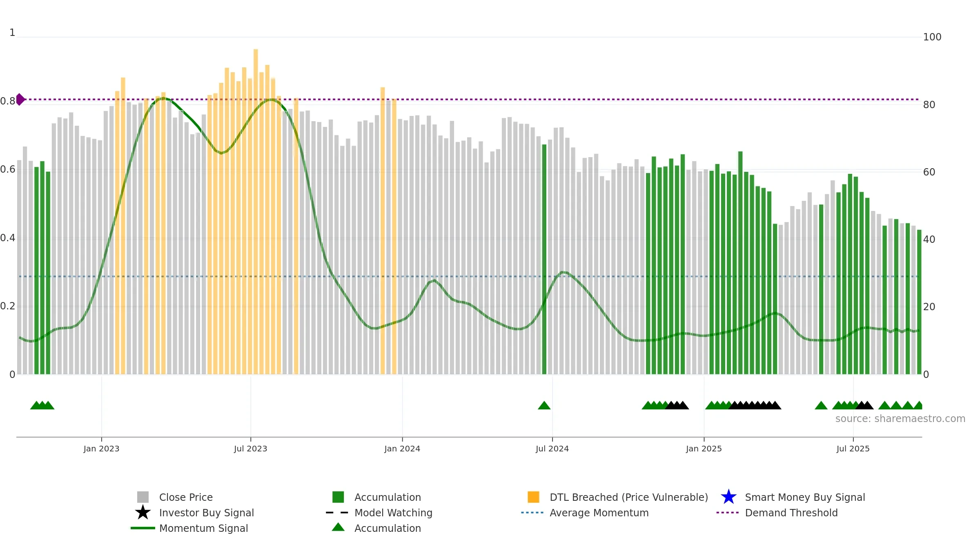The height and width of the screenshot is (551, 980).
Task: Open the sharemaestro.com source link
Action: 900,419
